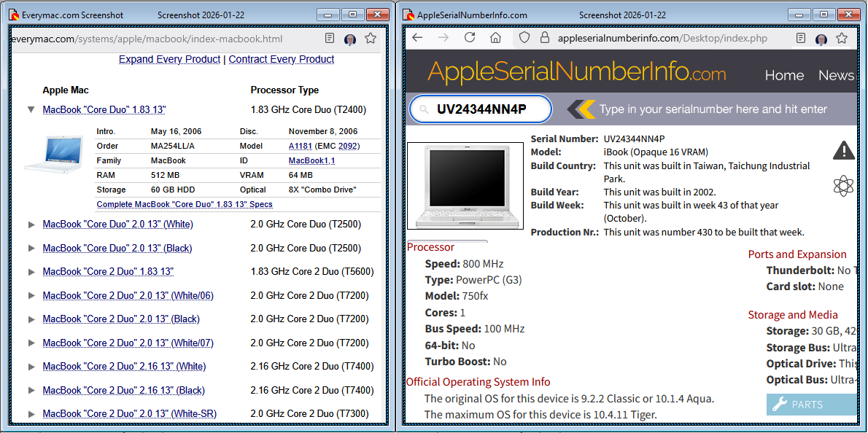Click the serial number search field
Screen dimensions: 868x433
(x=481, y=109)
